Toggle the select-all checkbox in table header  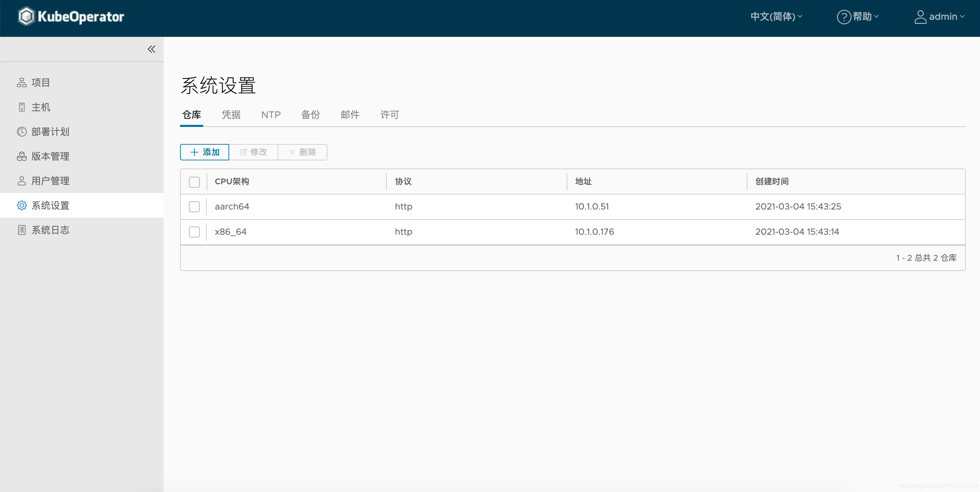coord(194,182)
